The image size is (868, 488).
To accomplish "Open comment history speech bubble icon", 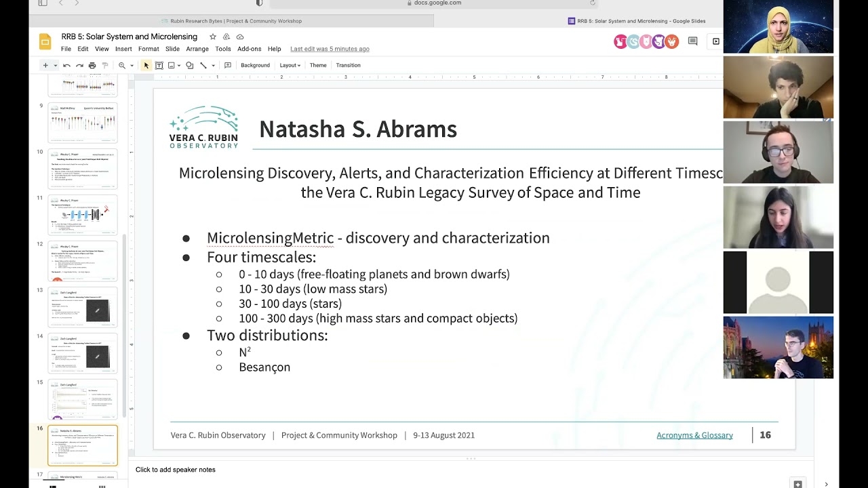I will click(692, 41).
